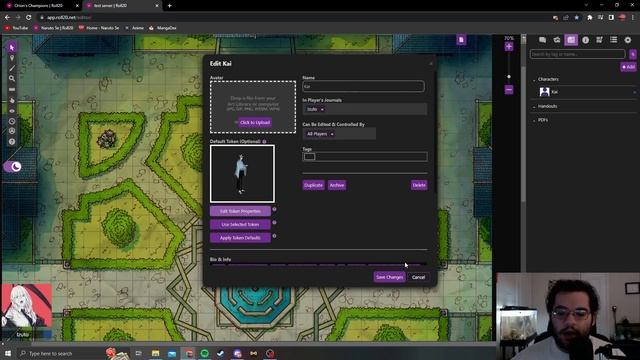Click the avatar drop zone

(x=253, y=107)
